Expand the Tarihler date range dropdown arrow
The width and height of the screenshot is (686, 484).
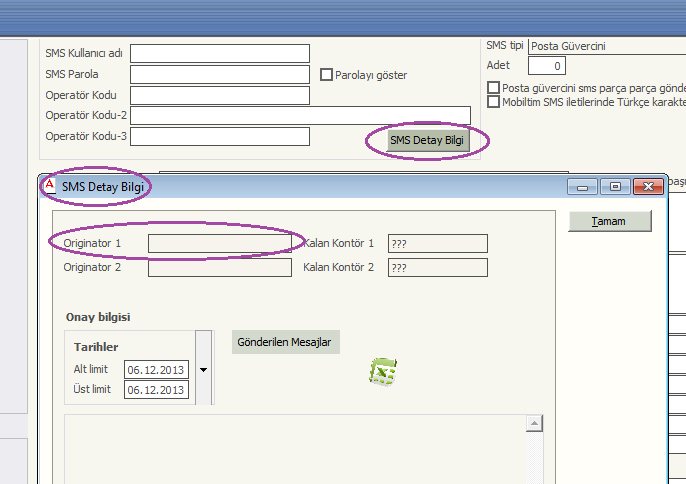(x=204, y=369)
